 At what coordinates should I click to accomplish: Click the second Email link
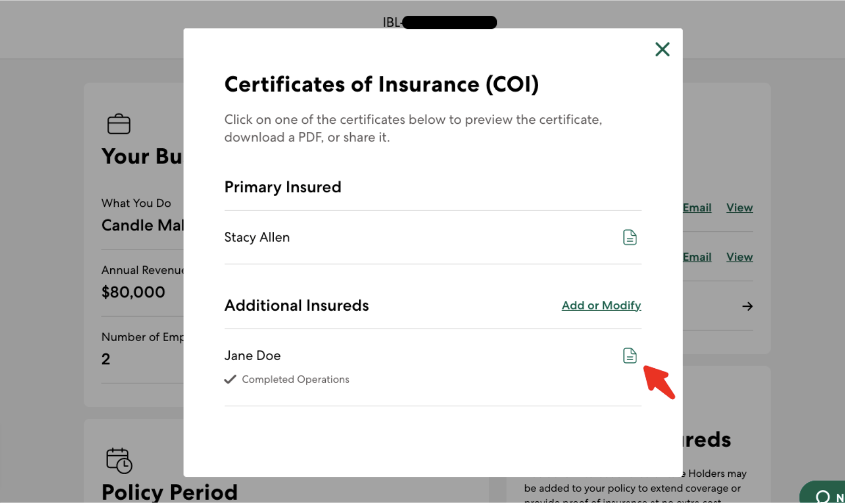pyautogui.click(x=697, y=257)
